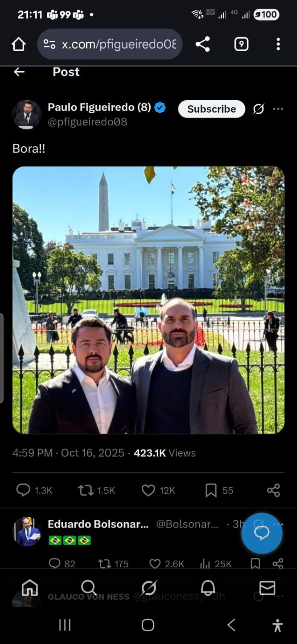
Task: Open the browser three-dot overflow menu
Action: coord(278,44)
